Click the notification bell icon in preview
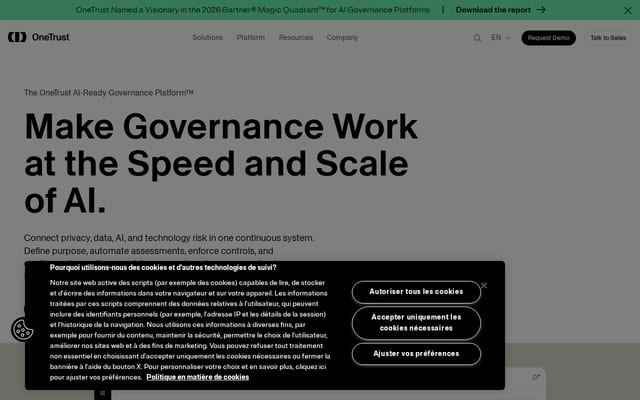The height and width of the screenshot is (400, 640). click(536, 377)
